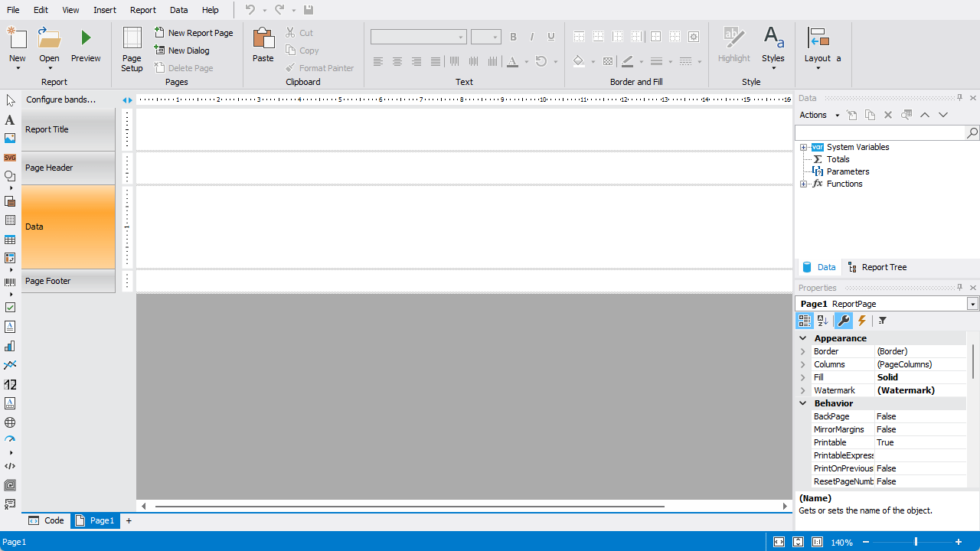This screenshot has height=551, width=980.
Task: Select the Shape object tool
Action: 10,176
